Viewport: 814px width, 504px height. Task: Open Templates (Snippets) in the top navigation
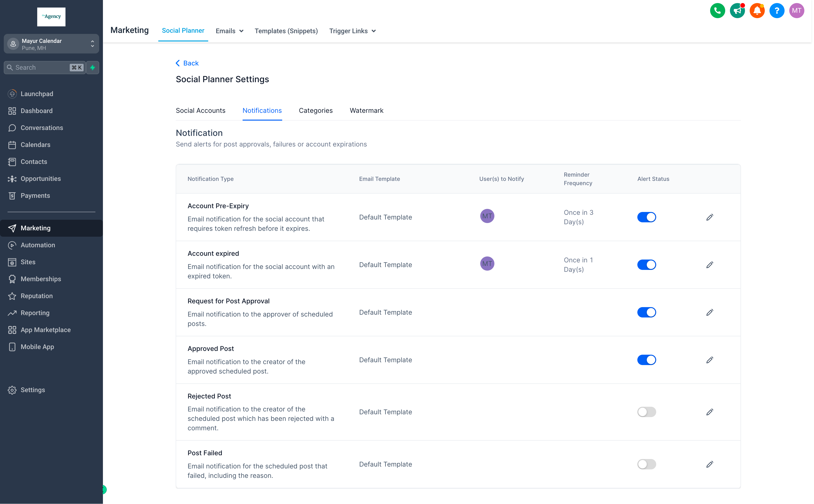[286, 31]
